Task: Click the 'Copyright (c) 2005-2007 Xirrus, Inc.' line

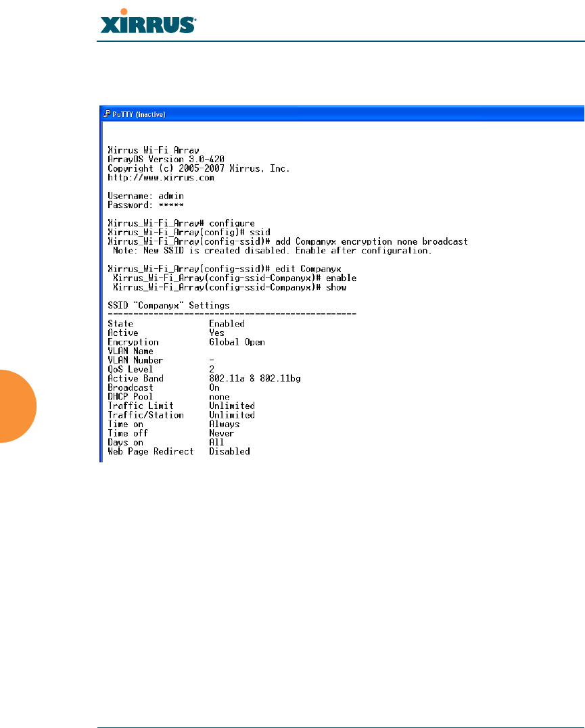Action: pyautogui.click(x=198, y=168)
